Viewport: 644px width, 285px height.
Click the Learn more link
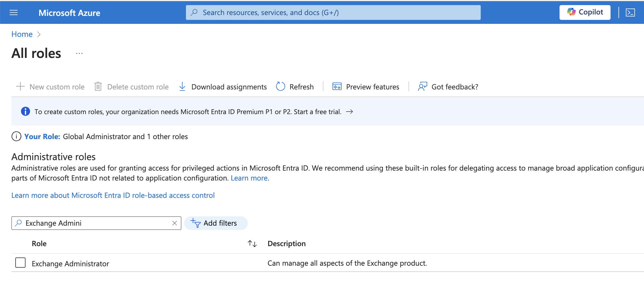(249, 178)
